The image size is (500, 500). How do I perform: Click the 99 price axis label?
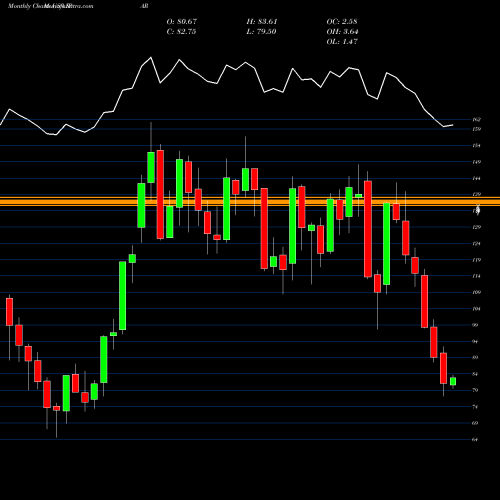[475, 325]
